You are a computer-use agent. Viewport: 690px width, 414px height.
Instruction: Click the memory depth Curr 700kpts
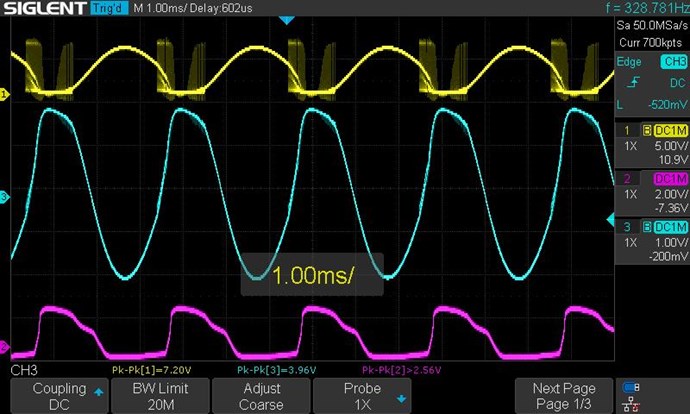coord(650,43)
